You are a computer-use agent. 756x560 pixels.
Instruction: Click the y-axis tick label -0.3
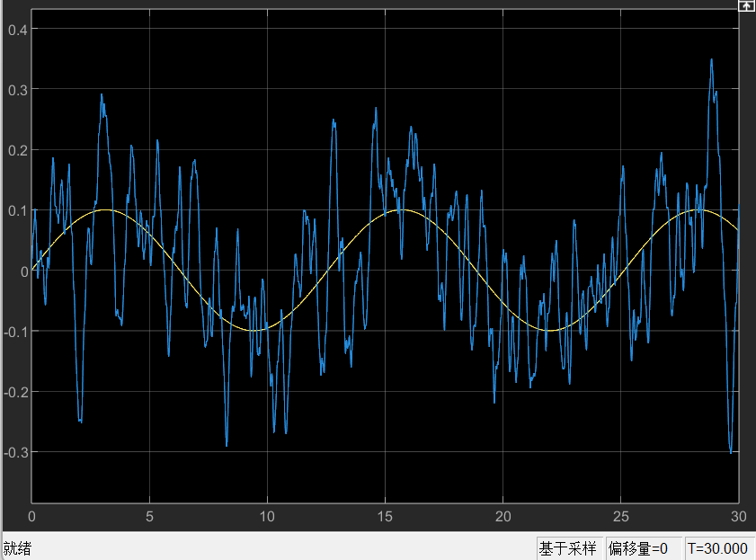click(15, 451)
